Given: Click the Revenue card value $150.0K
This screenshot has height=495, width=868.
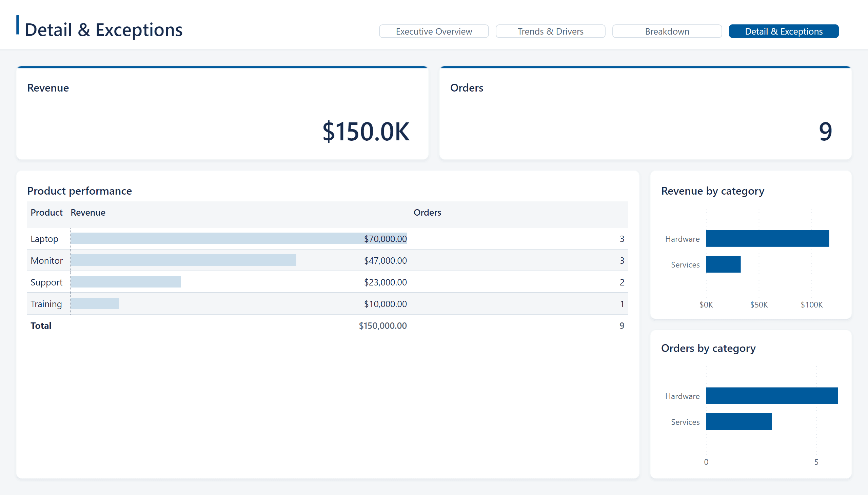Looking at the screenshot, I should click(x=366, y=132).
